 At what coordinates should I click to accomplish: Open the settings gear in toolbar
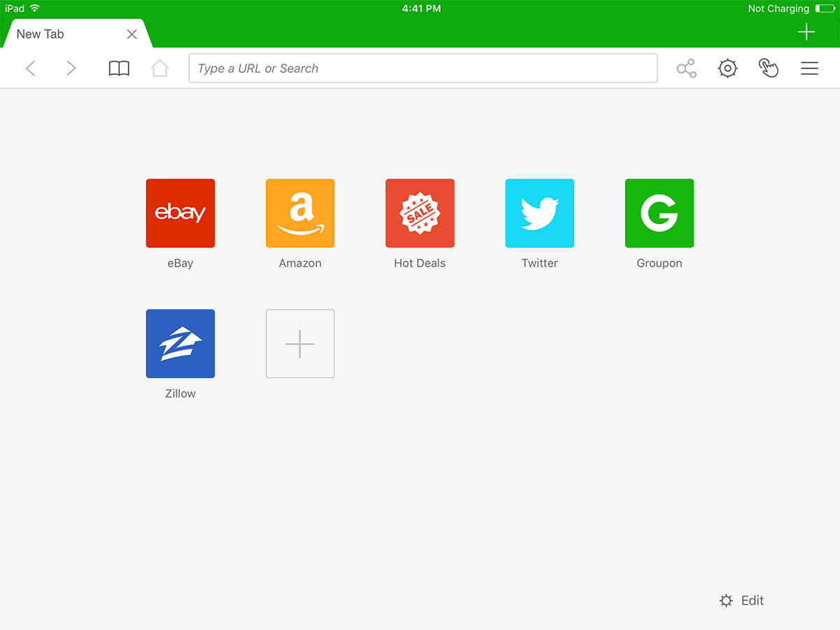[728, 68]
